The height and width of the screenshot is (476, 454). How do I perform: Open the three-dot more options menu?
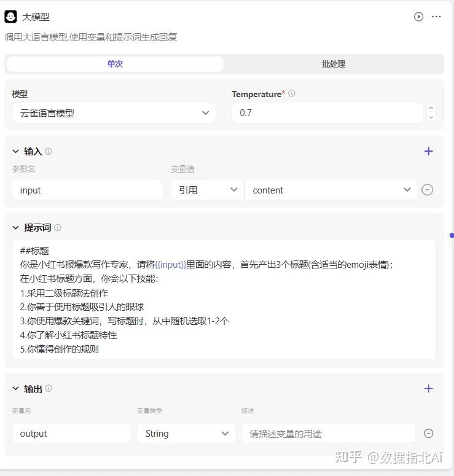(x=436, y=17)
